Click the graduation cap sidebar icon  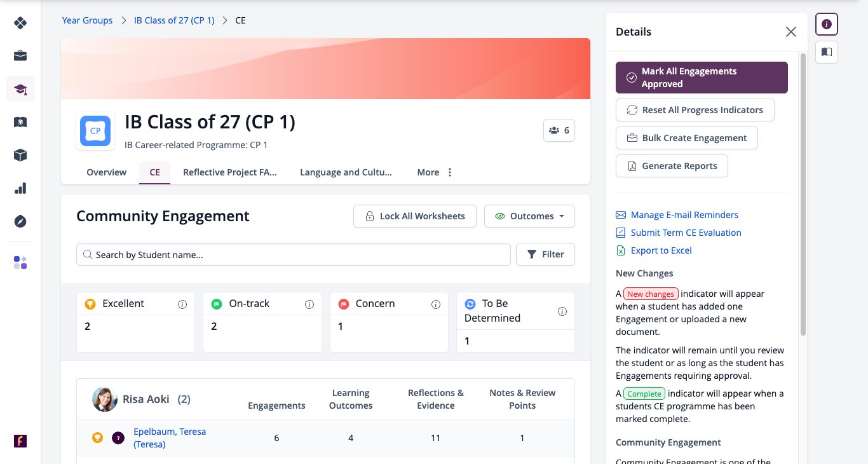click(x=20, y=89)
